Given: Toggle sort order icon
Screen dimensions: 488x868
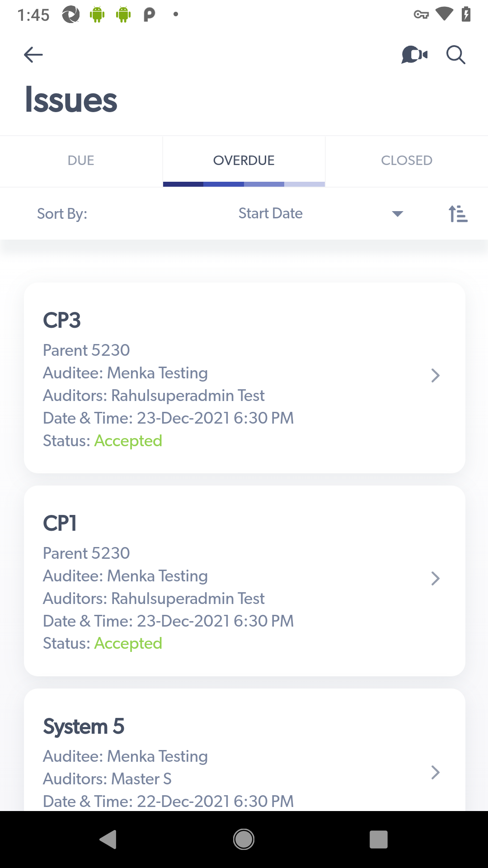Looking at the screenshot, I should 458,213.
